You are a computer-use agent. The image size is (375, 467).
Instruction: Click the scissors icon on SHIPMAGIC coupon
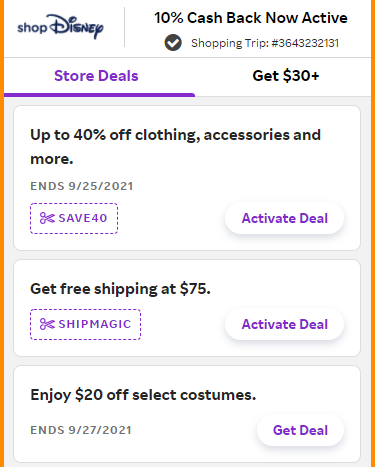(47, 324)
